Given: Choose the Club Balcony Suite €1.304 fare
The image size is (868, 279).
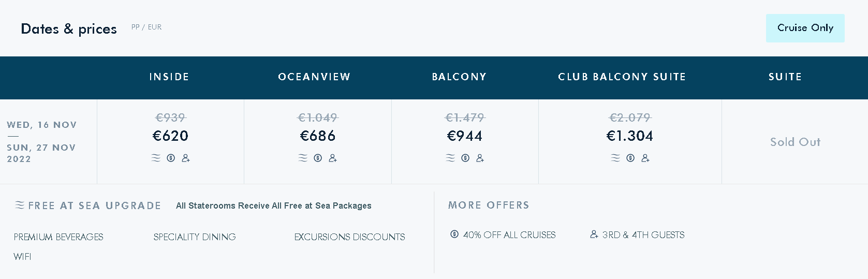Looking at the screenshot, I should click(x=630, y=136).
